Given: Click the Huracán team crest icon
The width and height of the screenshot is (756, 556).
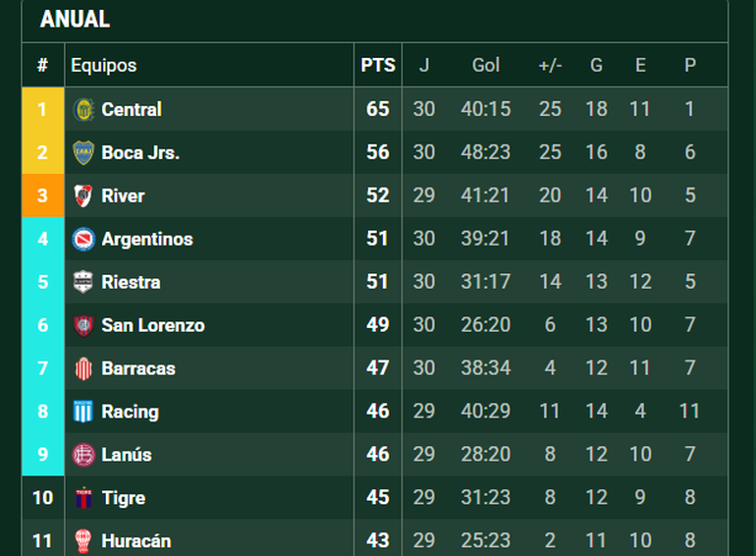Looking at the screenshot, I should click(83, 540).
